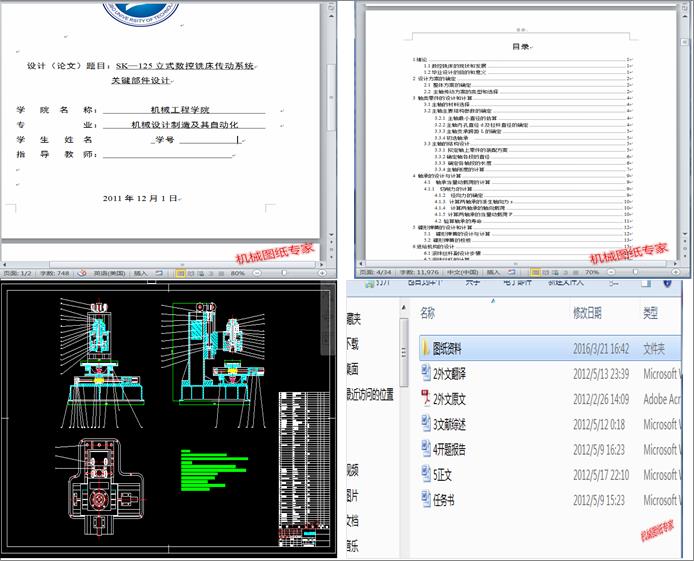Select Print Layout view in right Word status bar
Viewport: 694px width, 561px height.
pos(535,272)
